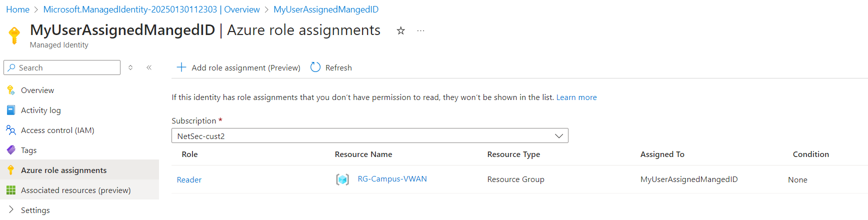The height and width of the screenshot is (220, 868).
Task: Go to Home in the breadcrumb
Action: click(17, 9)
